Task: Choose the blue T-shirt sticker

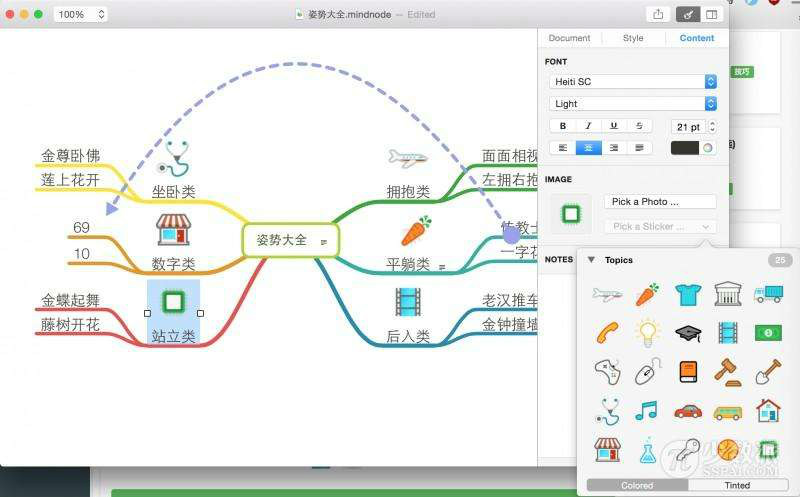Action: (688, 294)
